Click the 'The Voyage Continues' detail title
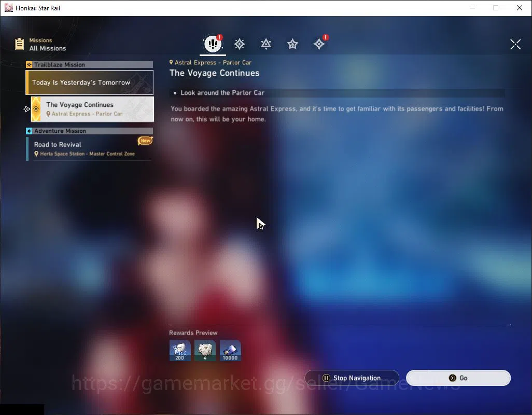The image size is (532, 415). pos(215,73)
